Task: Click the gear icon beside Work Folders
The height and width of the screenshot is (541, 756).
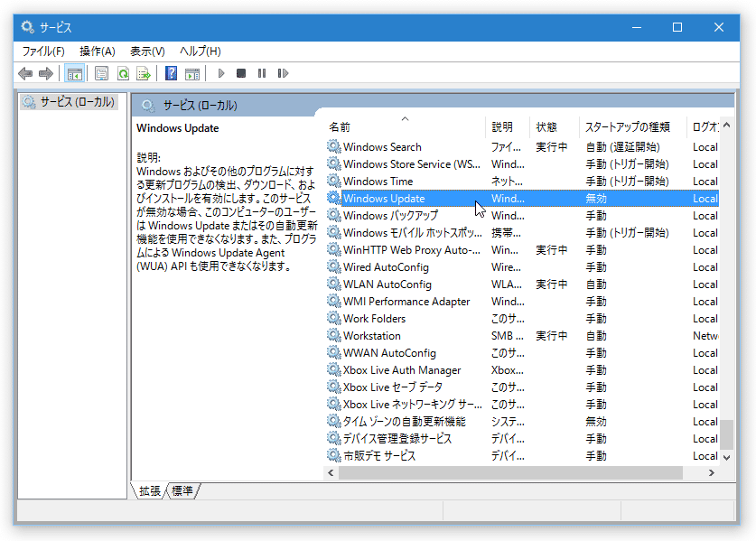Action: click(333, 318)
